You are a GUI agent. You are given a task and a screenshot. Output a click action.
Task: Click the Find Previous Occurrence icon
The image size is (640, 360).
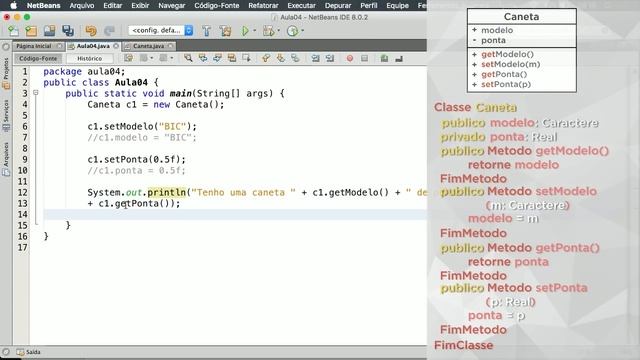[202, 58]
